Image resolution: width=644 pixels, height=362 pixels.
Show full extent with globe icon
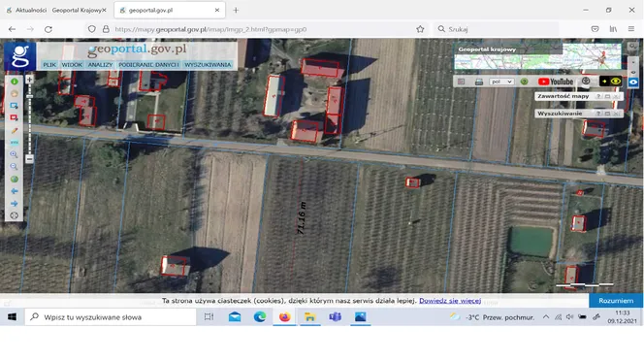coord(14,180)
